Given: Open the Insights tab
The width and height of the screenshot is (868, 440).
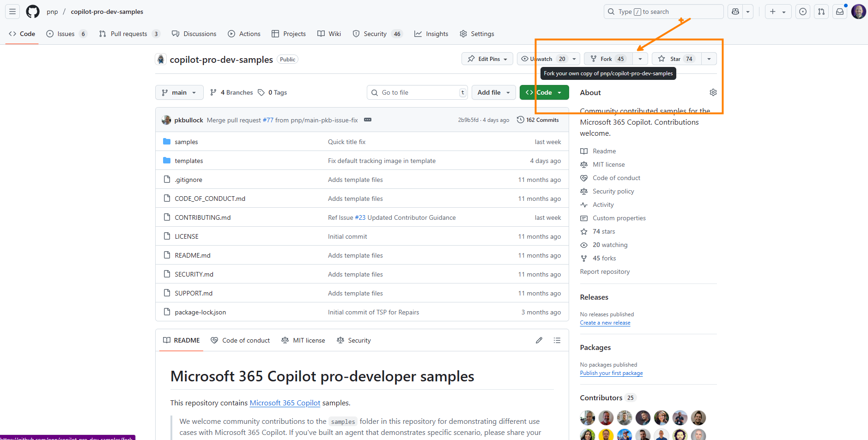Looking at the screenshot, I should pyautogui.click(x=431, y=34).
